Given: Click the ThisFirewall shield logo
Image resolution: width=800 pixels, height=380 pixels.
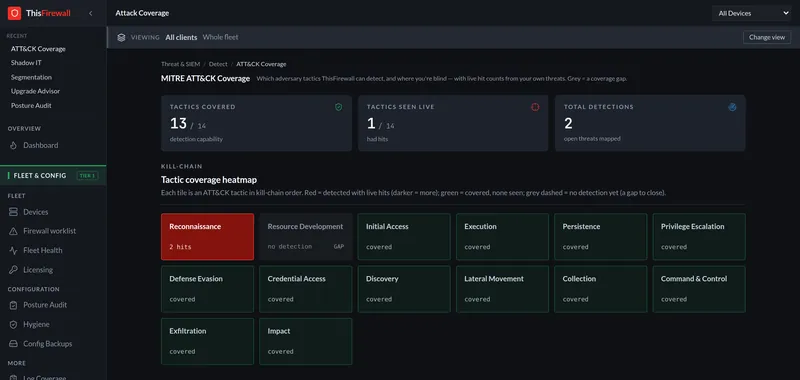Looking at the screenshot, I should point(14,13).
